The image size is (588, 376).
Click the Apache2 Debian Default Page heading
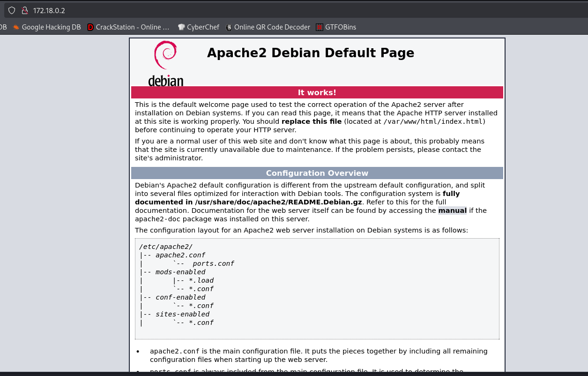310,53
